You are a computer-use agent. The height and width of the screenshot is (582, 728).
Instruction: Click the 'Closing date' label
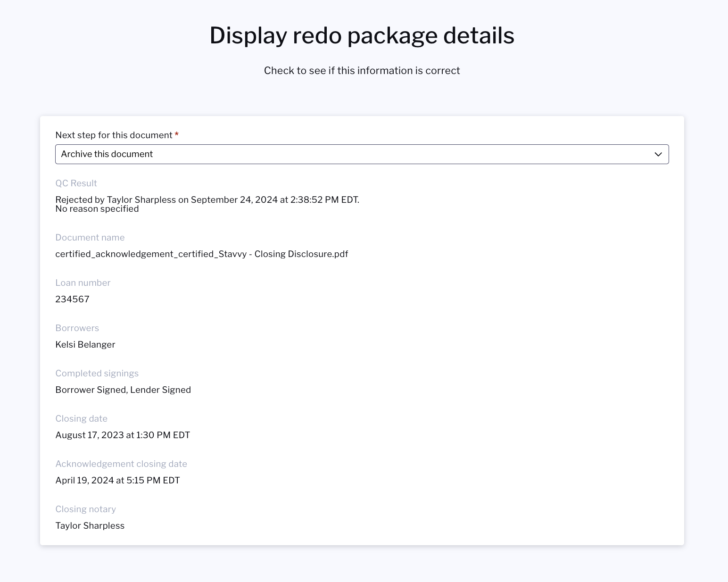click(x=81, y=419)
